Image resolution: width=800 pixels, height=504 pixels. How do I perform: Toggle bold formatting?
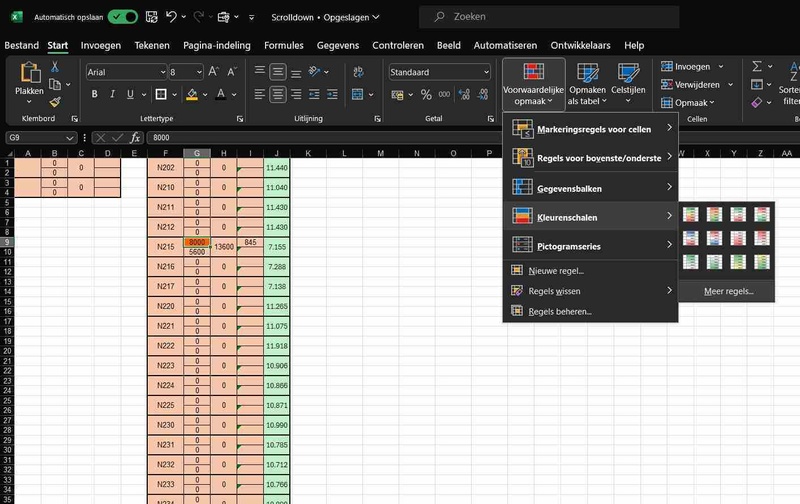[x=94, y=94]
